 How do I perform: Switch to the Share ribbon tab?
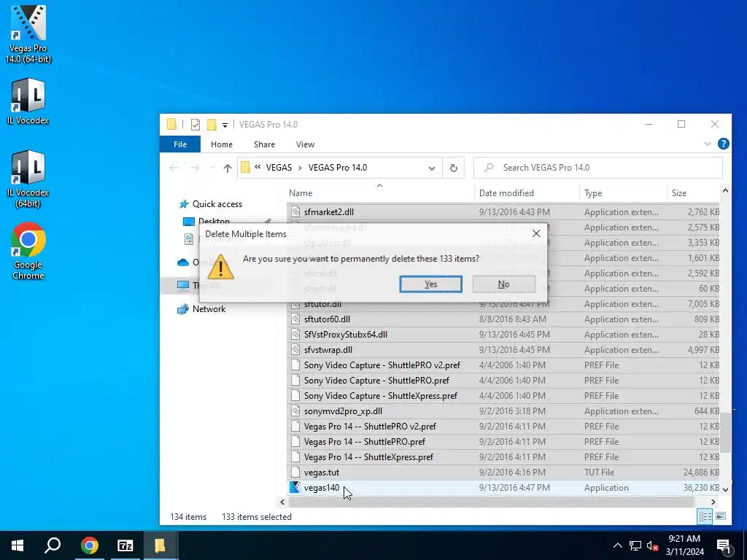264,144
